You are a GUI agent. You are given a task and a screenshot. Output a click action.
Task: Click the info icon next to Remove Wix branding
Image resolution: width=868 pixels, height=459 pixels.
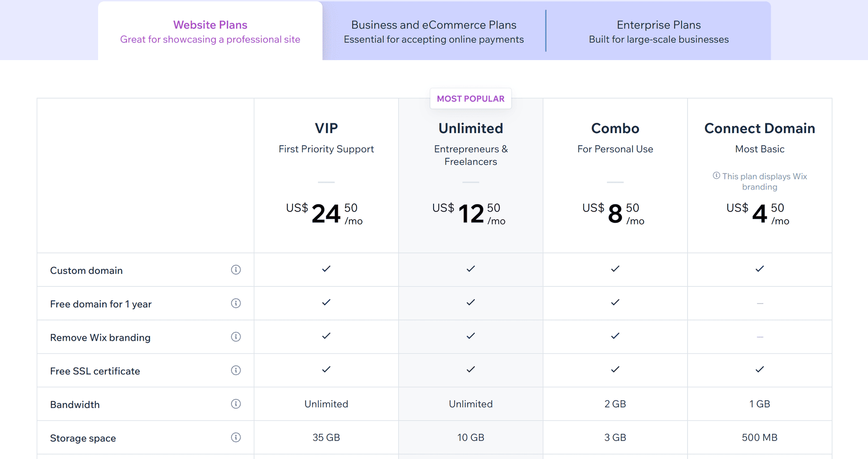pos(236,337)
